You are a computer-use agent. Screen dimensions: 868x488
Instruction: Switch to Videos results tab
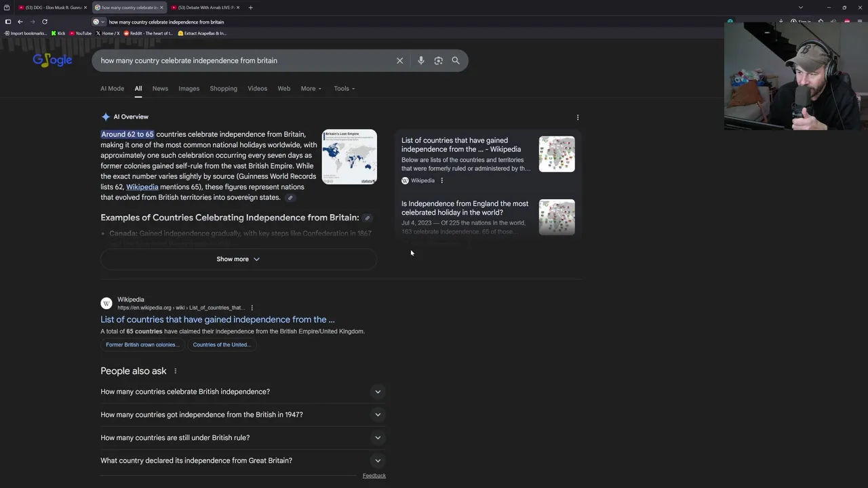coord(257,89)
